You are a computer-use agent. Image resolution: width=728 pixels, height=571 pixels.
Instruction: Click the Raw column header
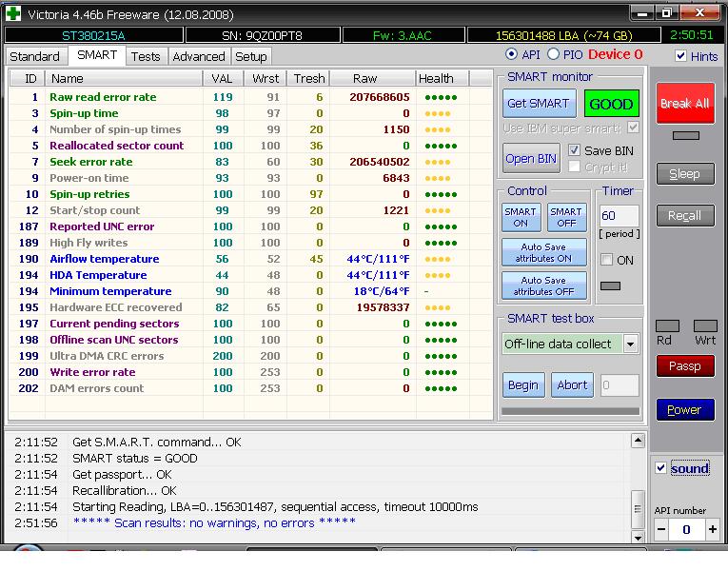click(372, 78)
